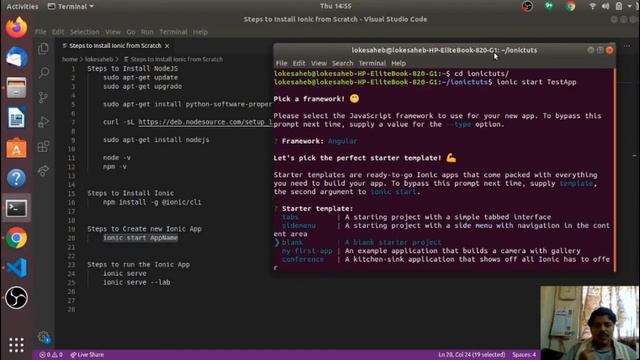This screenshot has width=640, height=360.
Task: Open LibreOffice Writer from the dock
Action: pyautogui.click(x=16, y=118)
